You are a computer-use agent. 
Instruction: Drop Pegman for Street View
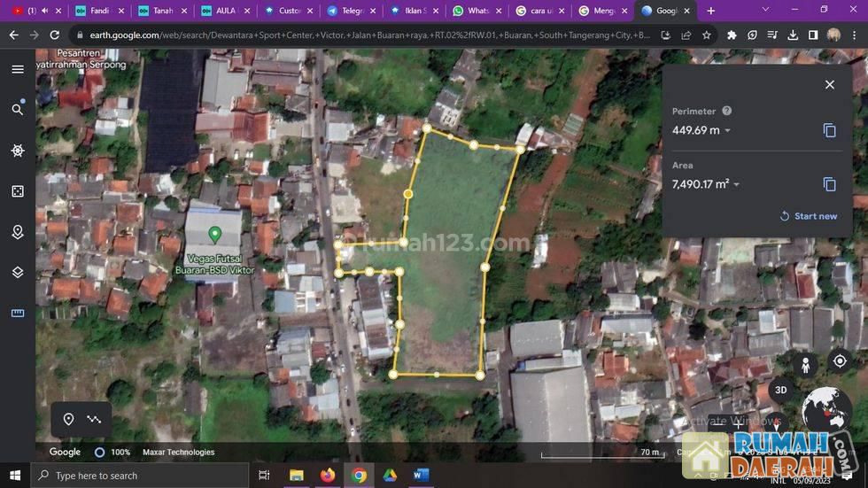coord(805,364)
